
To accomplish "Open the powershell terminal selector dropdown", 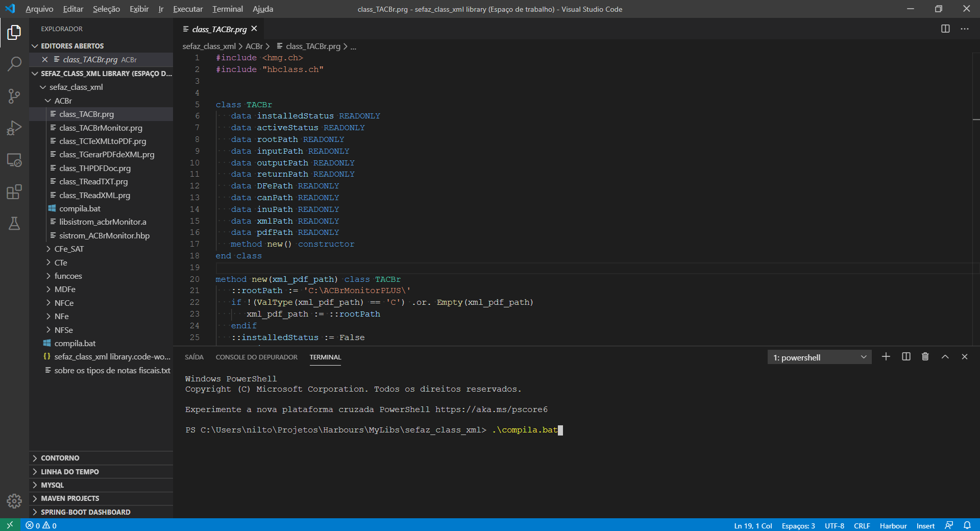I will click(x=819, y=357).
